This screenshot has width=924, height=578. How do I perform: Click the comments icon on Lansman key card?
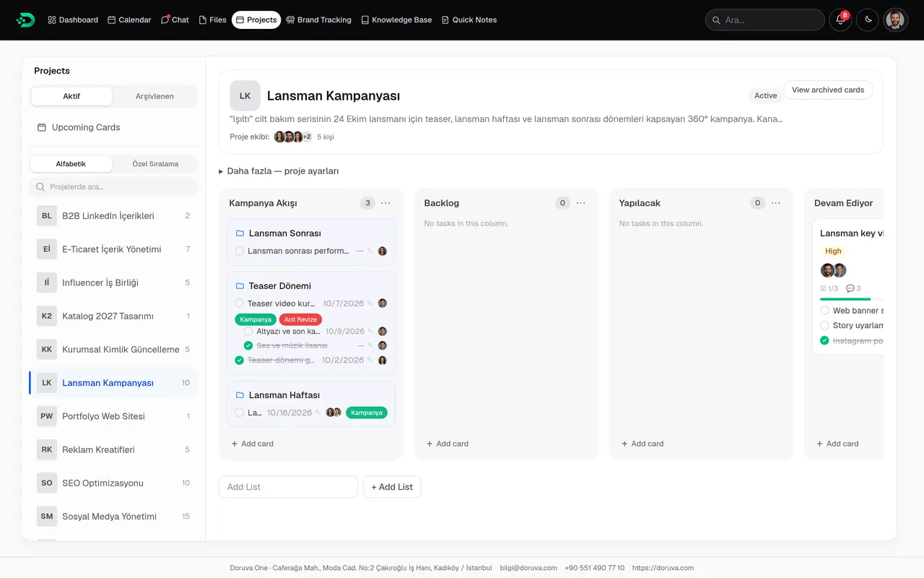pyautogui.click(x=850, y=288)
